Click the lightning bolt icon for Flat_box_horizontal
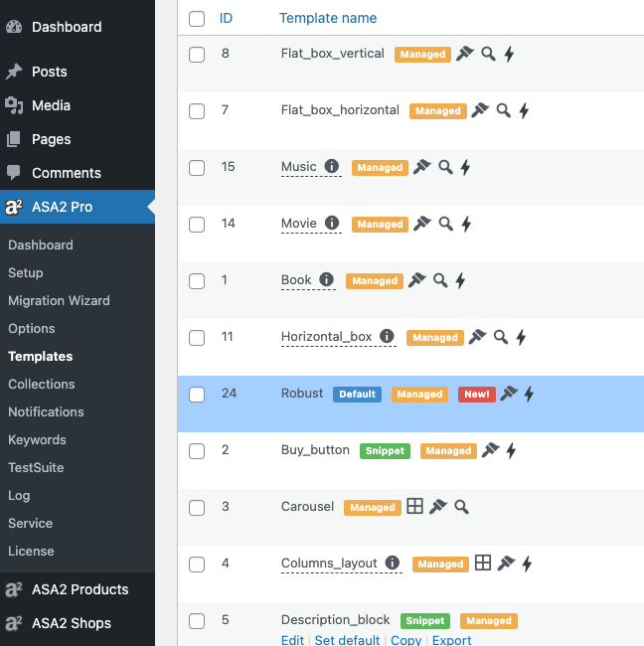Screen dimensions: 644x646 coord(524,110)
